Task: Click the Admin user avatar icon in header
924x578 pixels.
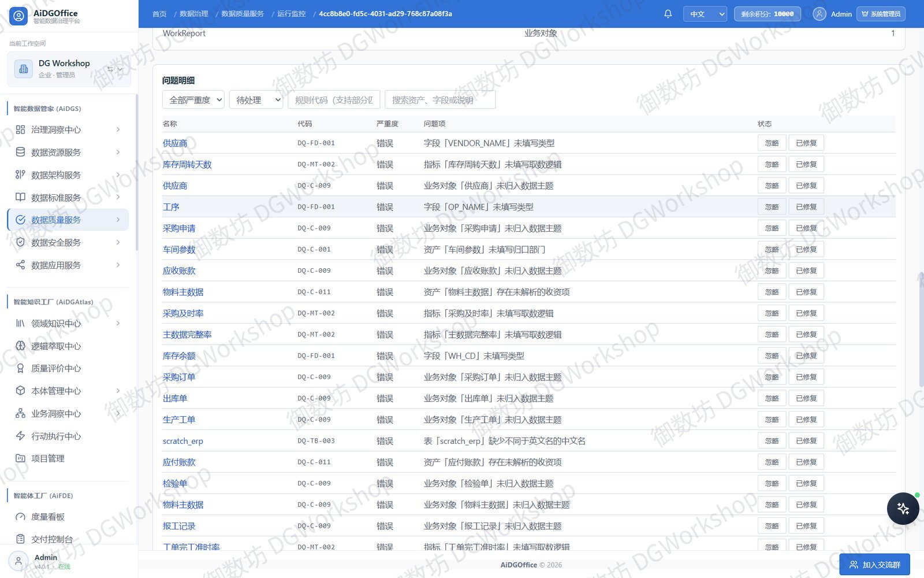Action: point(819,14)
